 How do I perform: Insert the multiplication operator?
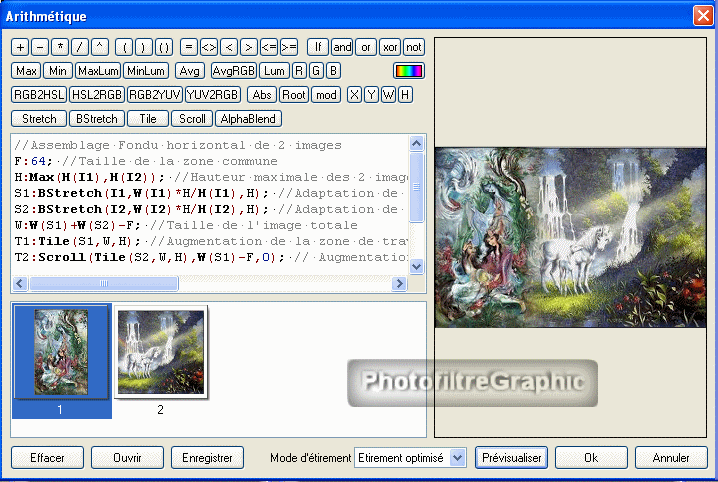(x=60, y=47)
